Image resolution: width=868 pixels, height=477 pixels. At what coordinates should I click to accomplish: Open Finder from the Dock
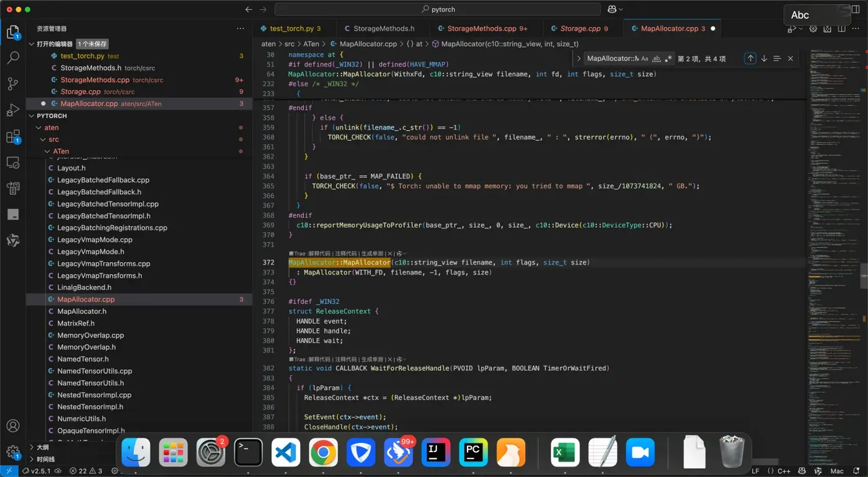point(136,452)
